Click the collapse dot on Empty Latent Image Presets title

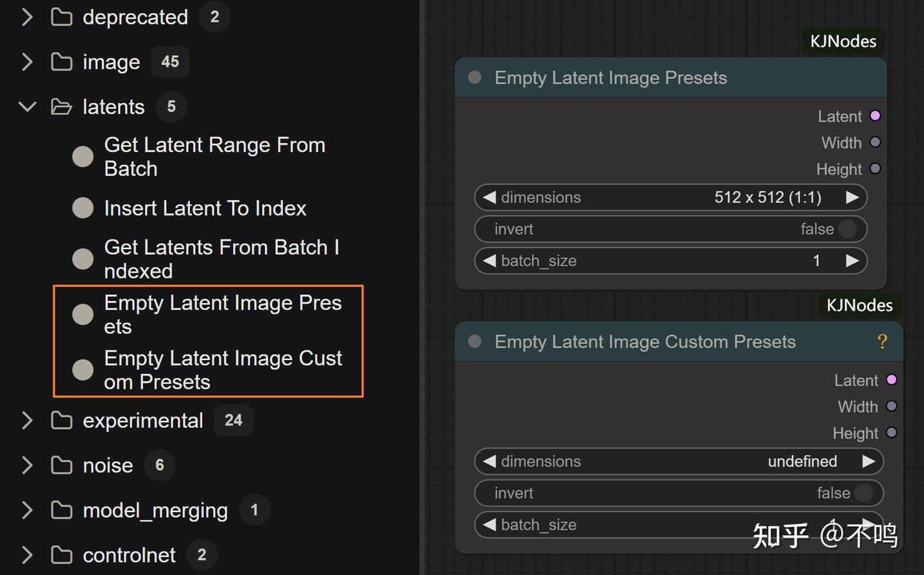pyautogui.click(x=475, y=78)
